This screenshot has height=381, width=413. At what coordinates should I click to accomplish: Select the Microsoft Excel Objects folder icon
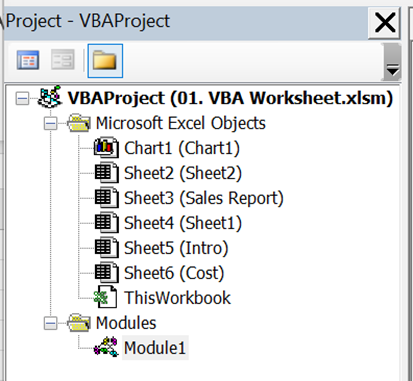(x=78, y=123)
